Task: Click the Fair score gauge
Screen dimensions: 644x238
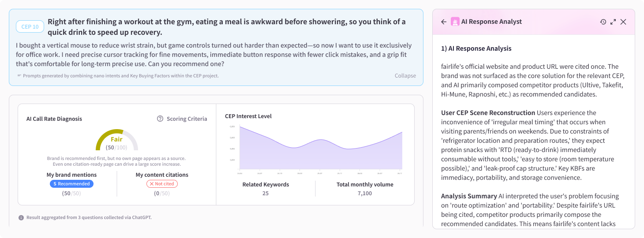Action: [x=117, y=140]
